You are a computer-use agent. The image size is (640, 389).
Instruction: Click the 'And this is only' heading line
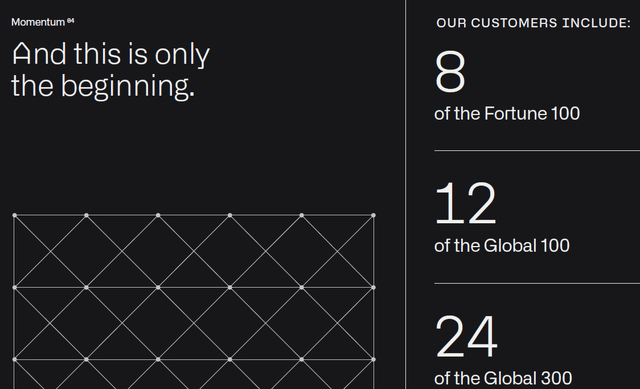[x=111, y=54]
